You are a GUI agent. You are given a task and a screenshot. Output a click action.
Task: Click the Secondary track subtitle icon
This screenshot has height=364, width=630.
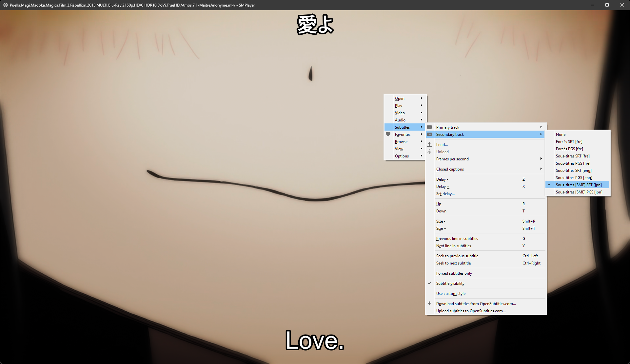pos(429,135)
